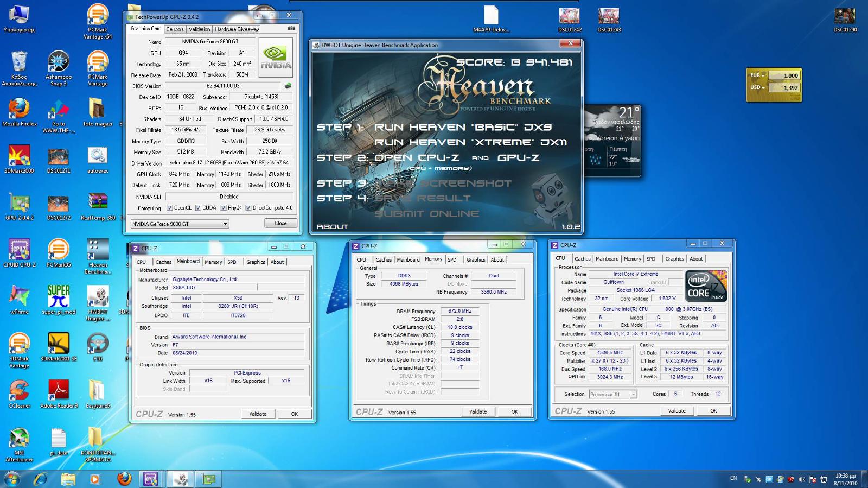
Task: Select the 3DMark2001 SE desktop icon
Action: [59, 347]
